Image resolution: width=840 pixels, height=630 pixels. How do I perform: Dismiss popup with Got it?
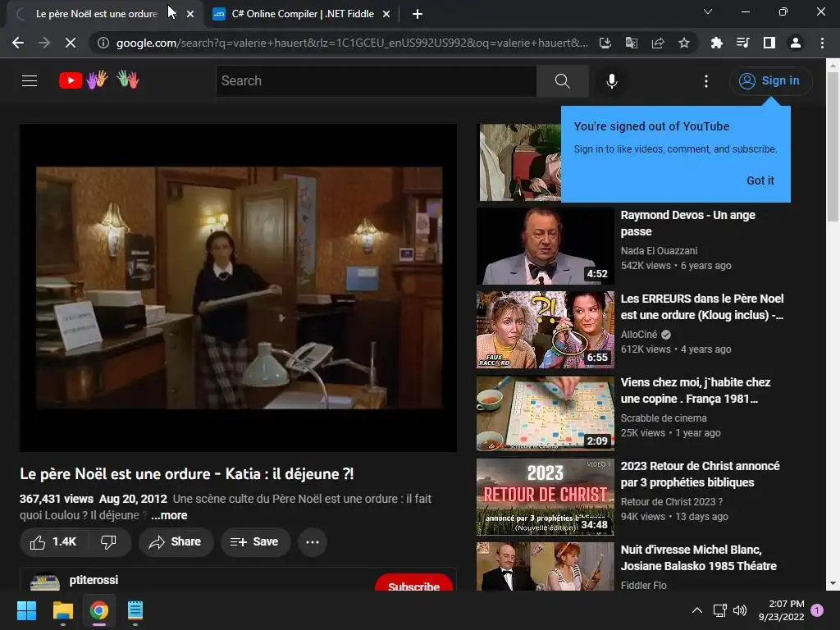coord(760,180)
